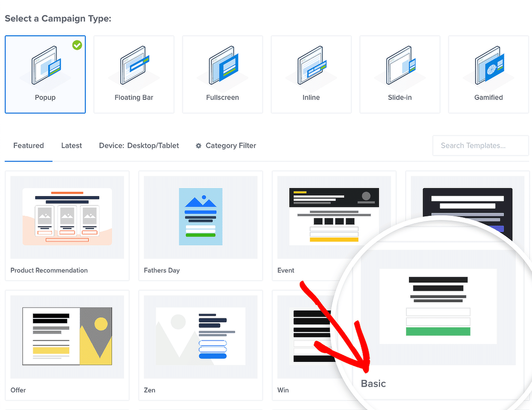532x410 pixels.
Task: Pick the Fullscreen campaign type
Action: [222, 75]
